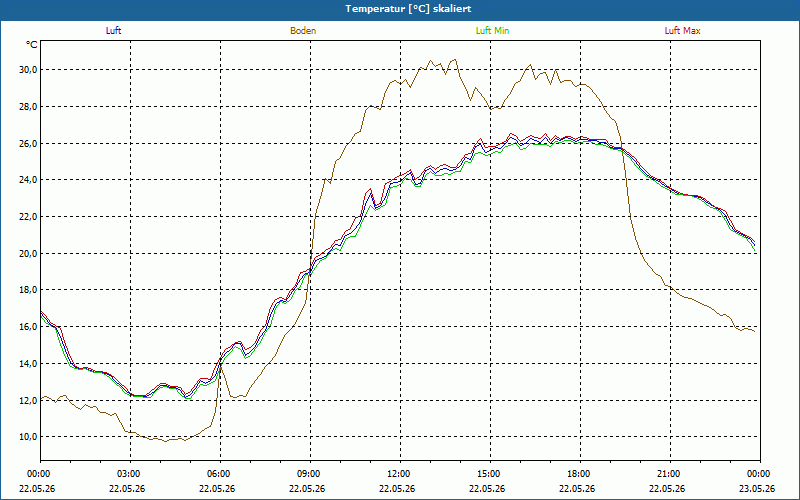Viewport: 800px width, 500px height.
Task: Click the '22.05.26' date under 12:00
Action: coord(397,489)
